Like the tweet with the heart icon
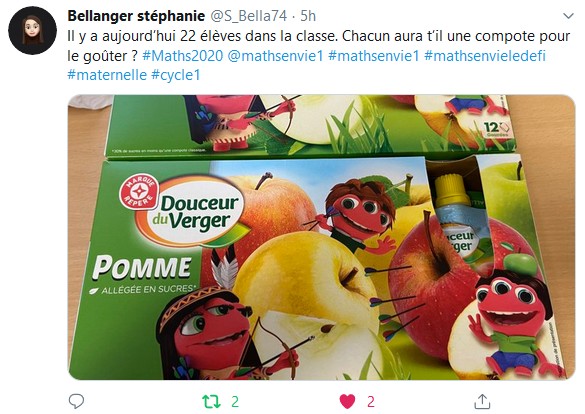 click(x=347, y=402)
